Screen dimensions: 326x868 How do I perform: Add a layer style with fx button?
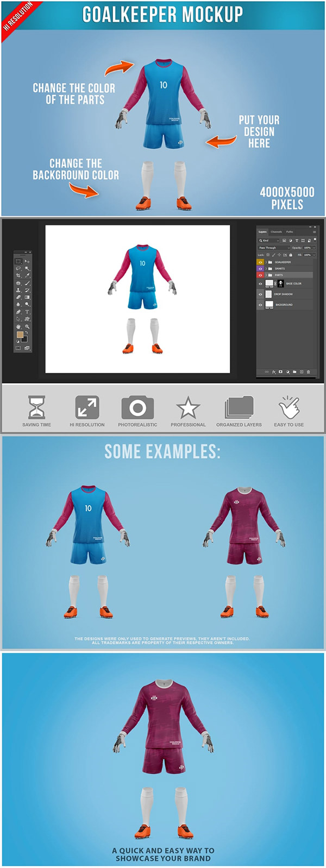[274, 372]
